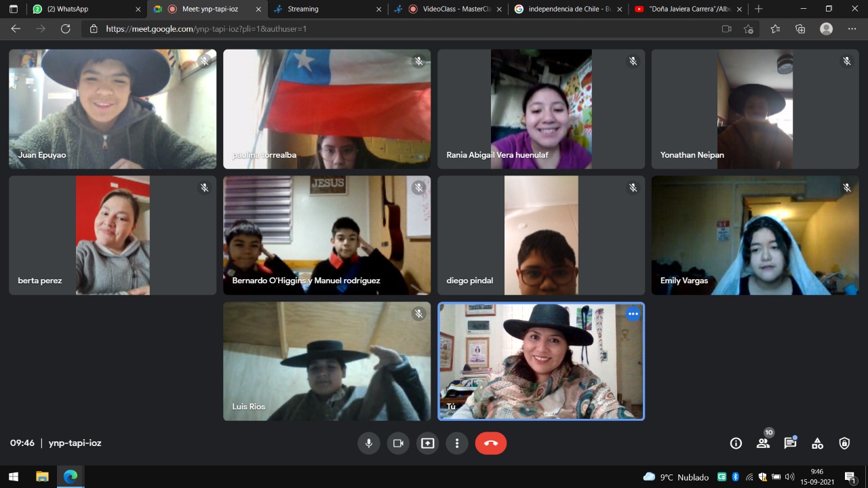Open more options three-dot menu in call bar
The width and height of the screenshot is (868, 488).
click(x=457, y=443)
